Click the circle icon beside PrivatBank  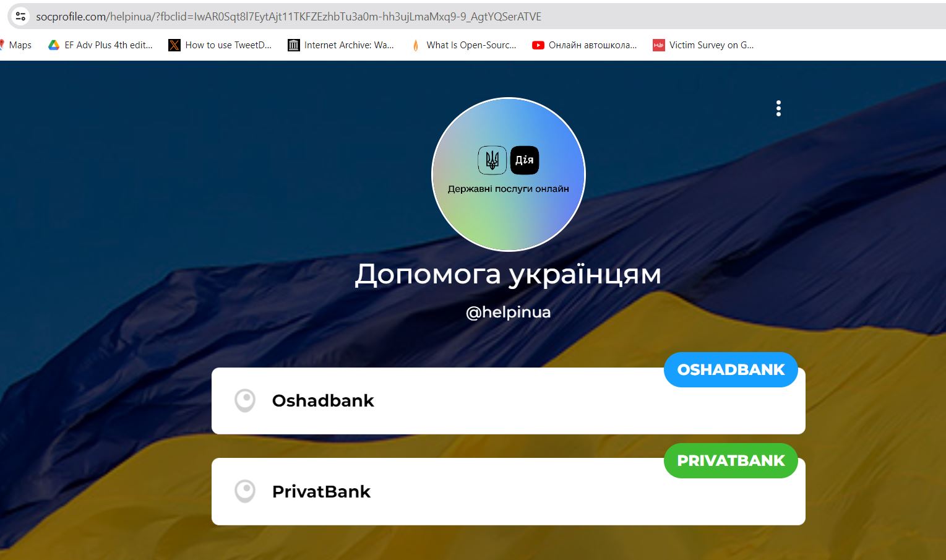coord(245,492)
